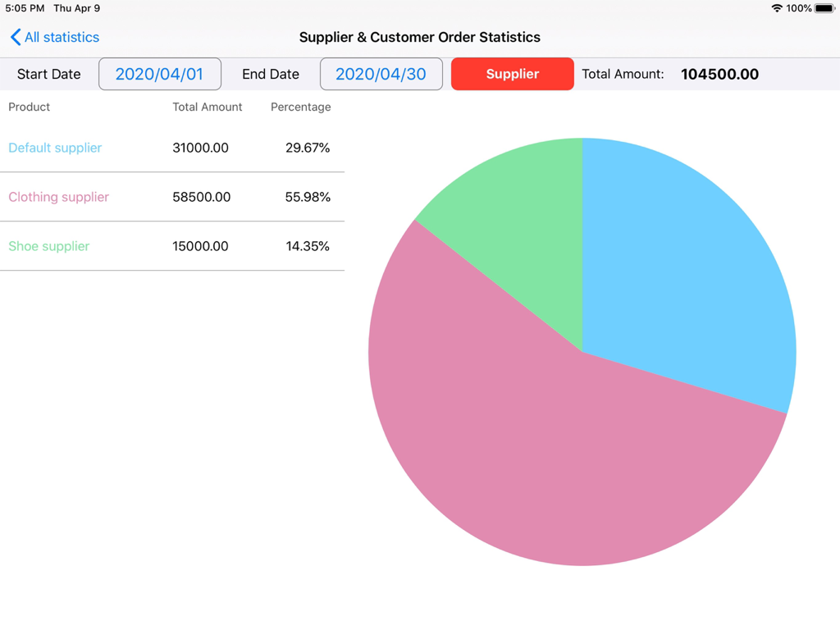Screen dimensions: 840x630
Task: Open the Clothing supplier entry
Action: (58, 197)
